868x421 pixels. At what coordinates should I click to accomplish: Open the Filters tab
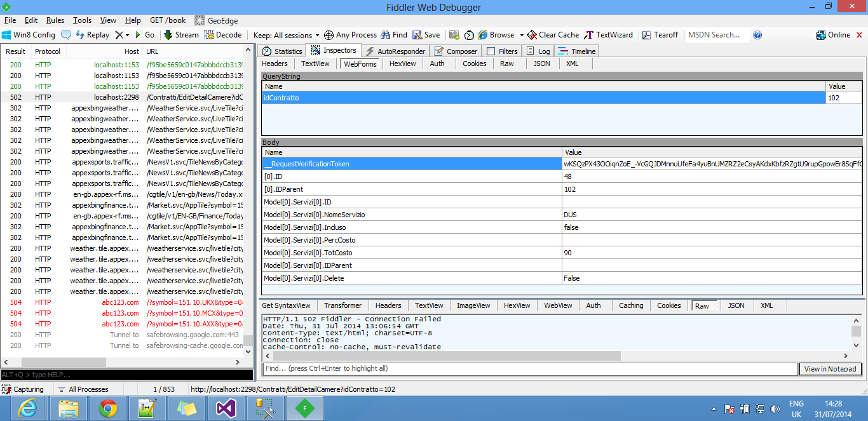click(x=502, y=51)
